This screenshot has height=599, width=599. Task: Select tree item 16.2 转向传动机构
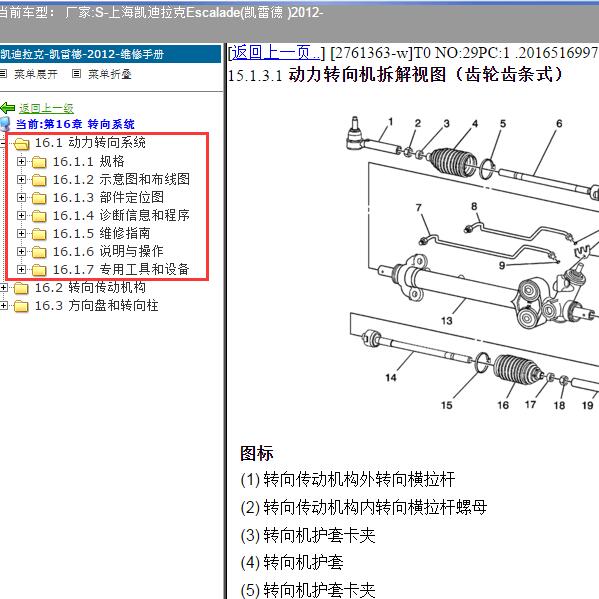click(90, 287)
